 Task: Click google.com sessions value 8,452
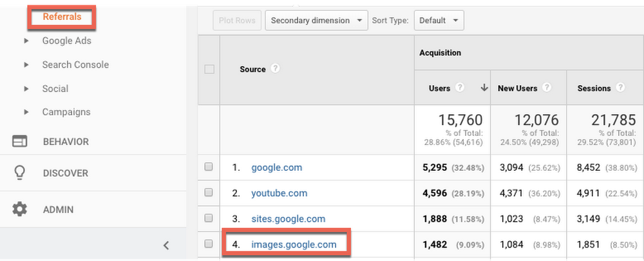(589, 168)
